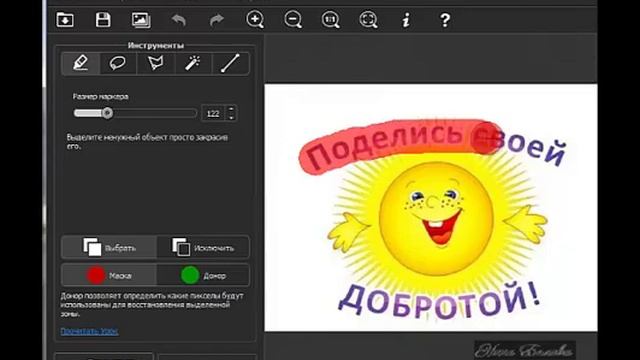Open help question mark icon
Viewport: 640px width, 360px height.
click(445, 20)
